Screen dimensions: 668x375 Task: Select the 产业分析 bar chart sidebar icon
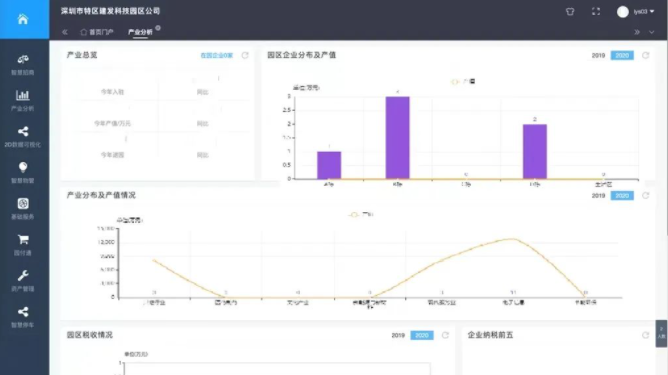[x=23, y=95]
